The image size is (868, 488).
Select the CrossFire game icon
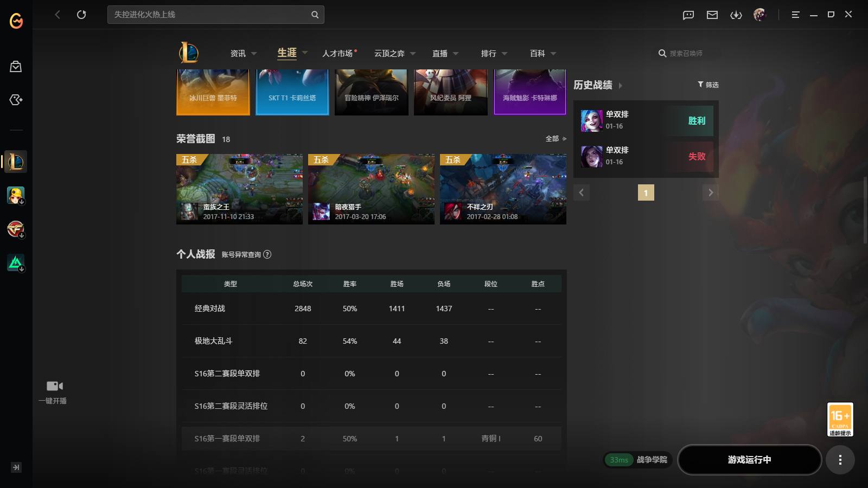(x=16, y=229)
